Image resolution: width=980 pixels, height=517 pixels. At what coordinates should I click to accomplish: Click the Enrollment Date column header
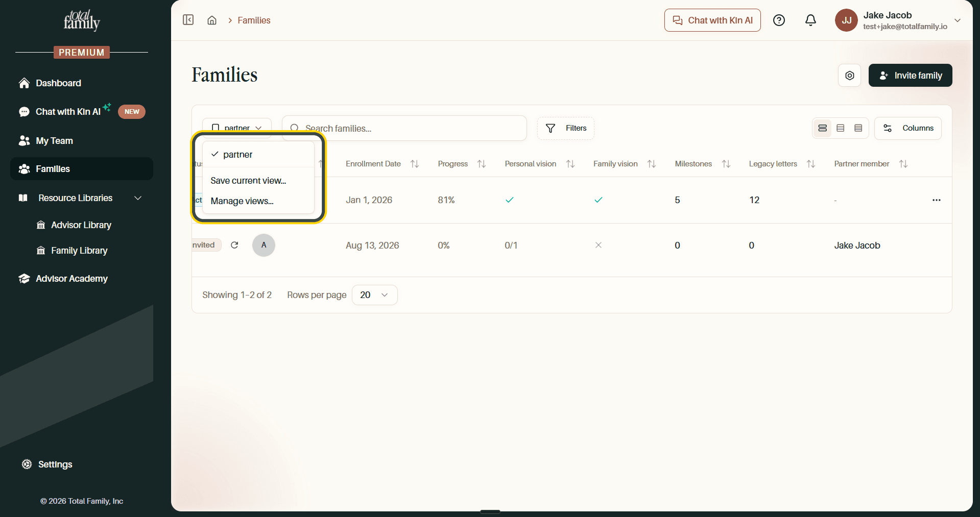(x=373, y=164)
